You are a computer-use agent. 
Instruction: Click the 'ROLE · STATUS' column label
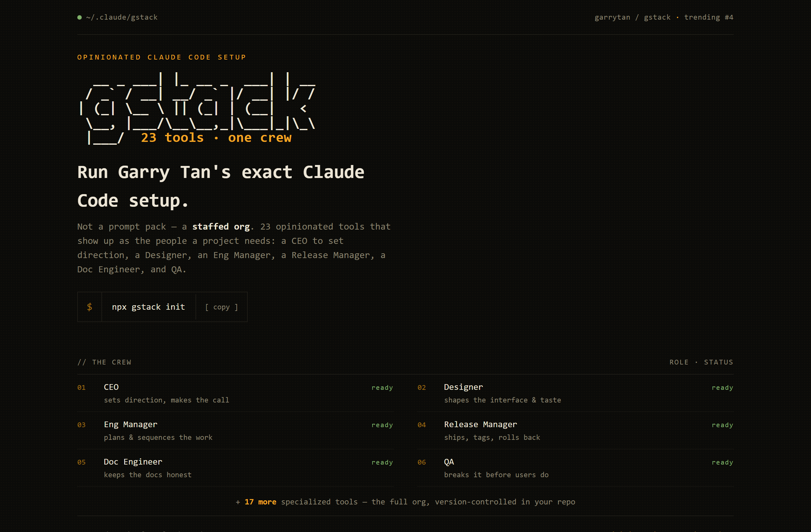[701, 362]
